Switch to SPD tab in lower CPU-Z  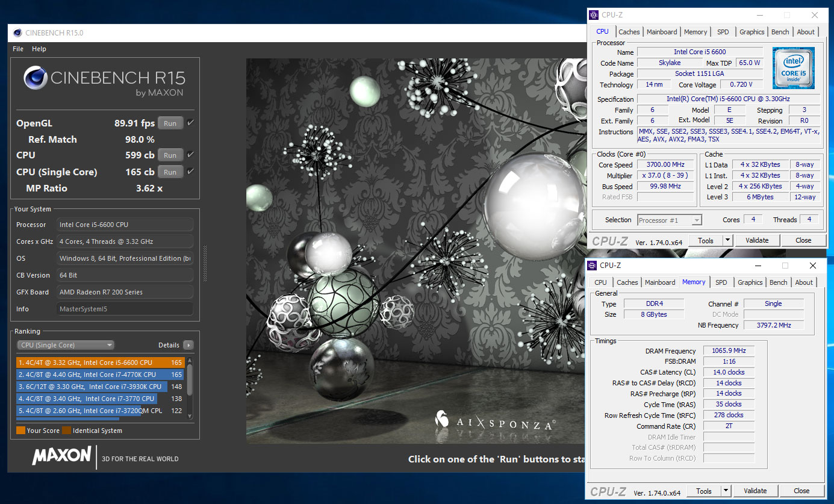pyautogui.click(x=721, y=282)
